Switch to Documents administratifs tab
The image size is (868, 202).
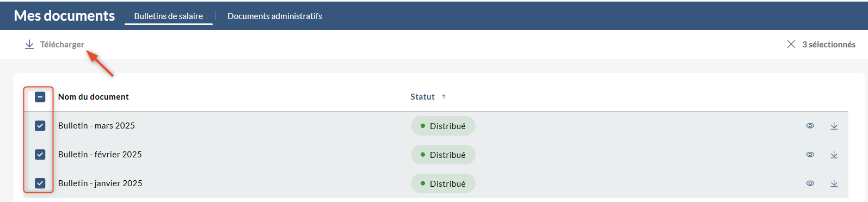coord(275,16)
